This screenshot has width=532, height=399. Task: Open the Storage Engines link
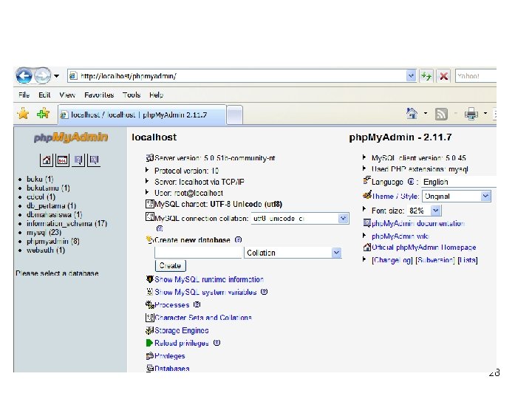pos(182,330)
